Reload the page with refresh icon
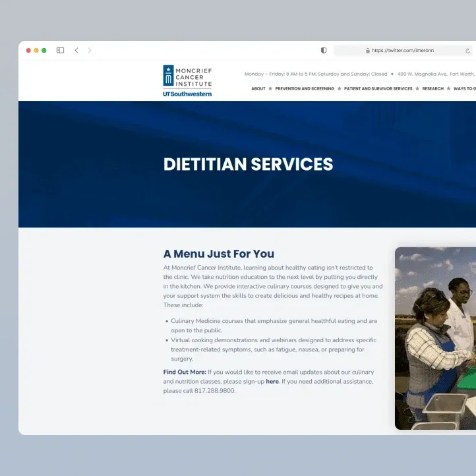Screen dimensions: 476x476 tap(467, 51)
